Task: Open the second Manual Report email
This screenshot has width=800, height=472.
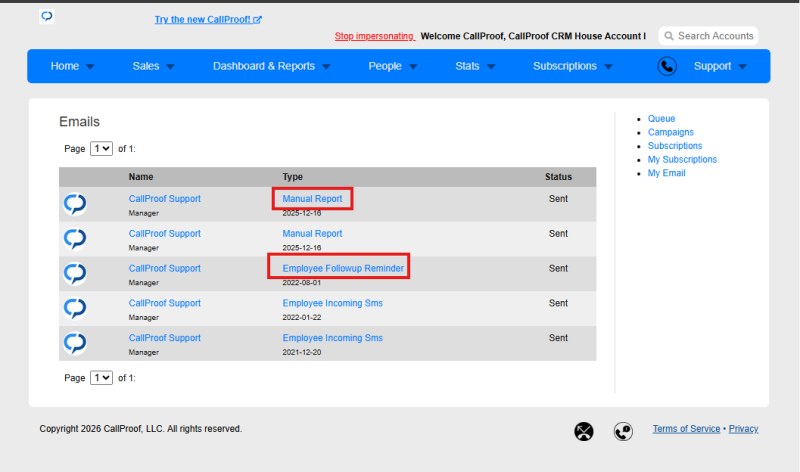Action: tap(312, 234)
